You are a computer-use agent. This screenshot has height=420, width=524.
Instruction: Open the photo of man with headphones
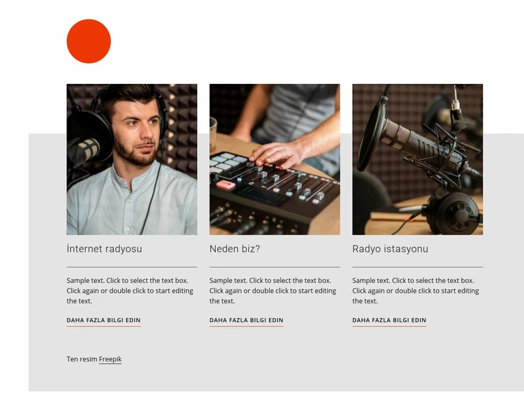point(131,159)
